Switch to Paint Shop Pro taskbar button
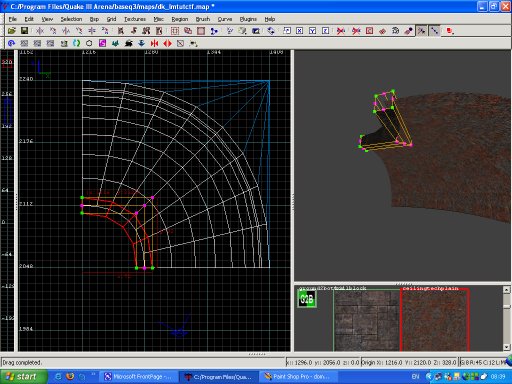Screen dimensions: 512x384 (297, 377)
